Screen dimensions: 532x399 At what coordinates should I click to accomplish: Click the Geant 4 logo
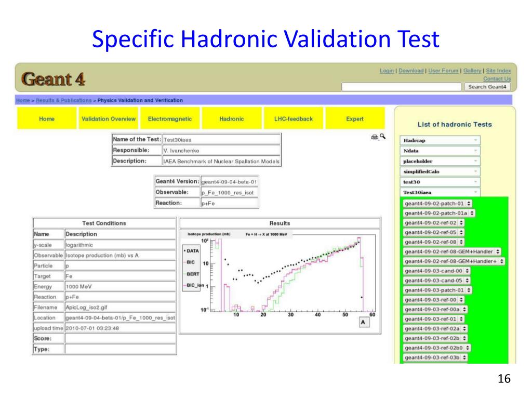coord(54,79)
